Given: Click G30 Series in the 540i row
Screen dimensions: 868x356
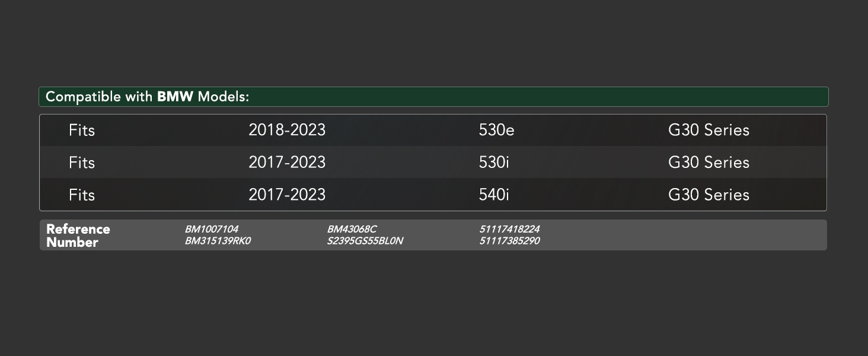Looking at the screenshot, I should click(709, 195).
